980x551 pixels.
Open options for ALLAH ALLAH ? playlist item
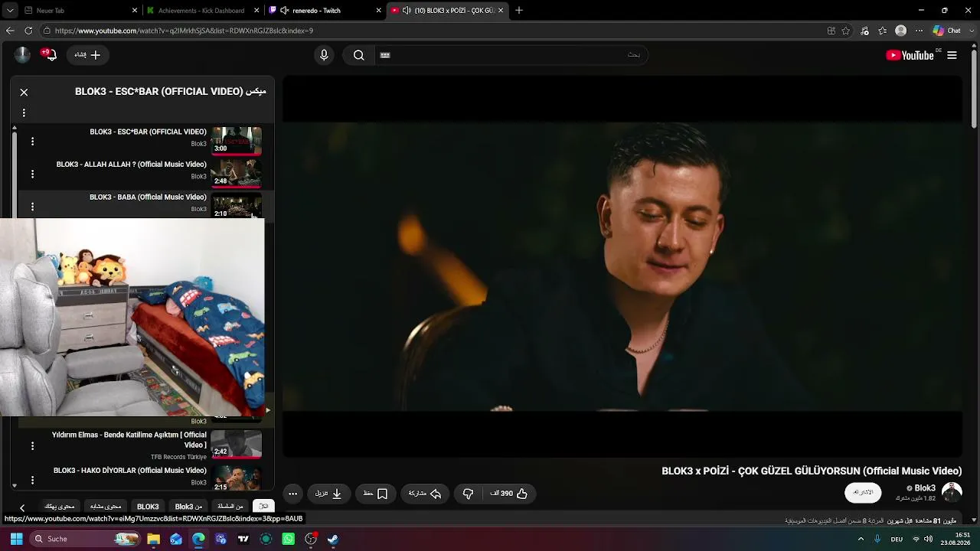click(x=32, y=174)
